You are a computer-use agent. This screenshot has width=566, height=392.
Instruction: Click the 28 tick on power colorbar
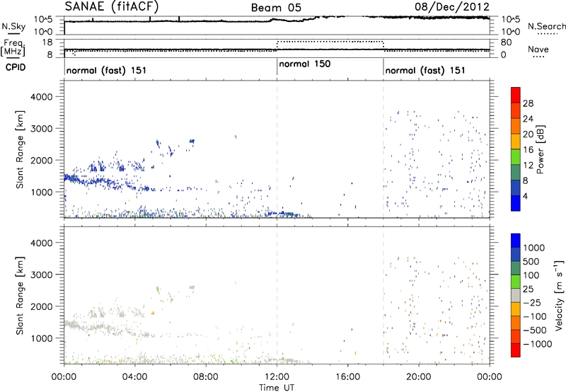pyautogui.click(x=528, y=103)
